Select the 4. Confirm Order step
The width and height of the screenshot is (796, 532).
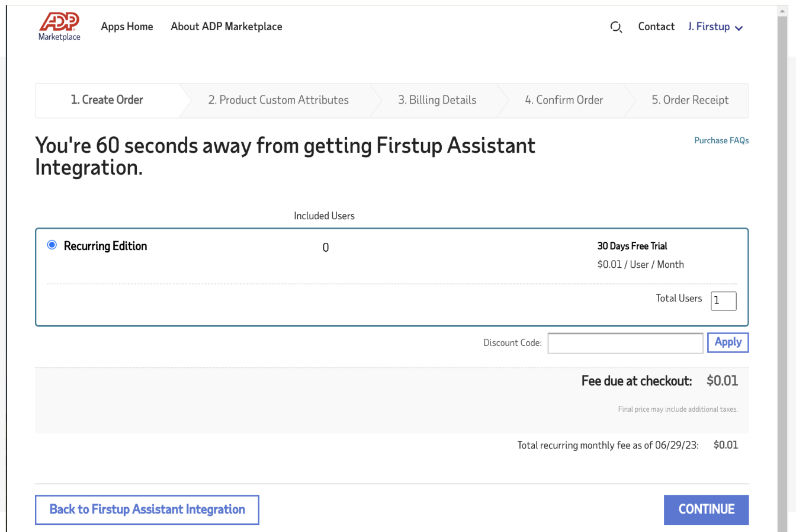tap(564, 100)
